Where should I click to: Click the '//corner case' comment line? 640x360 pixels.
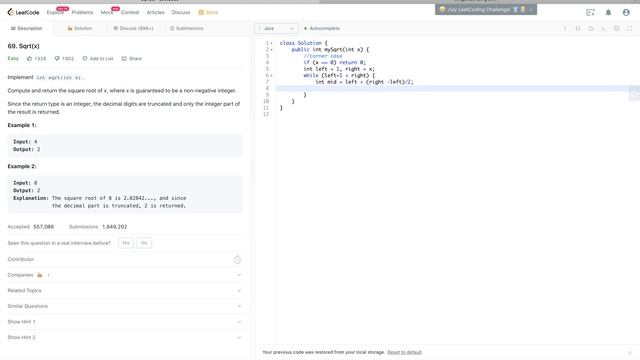(x=323, y=56)
